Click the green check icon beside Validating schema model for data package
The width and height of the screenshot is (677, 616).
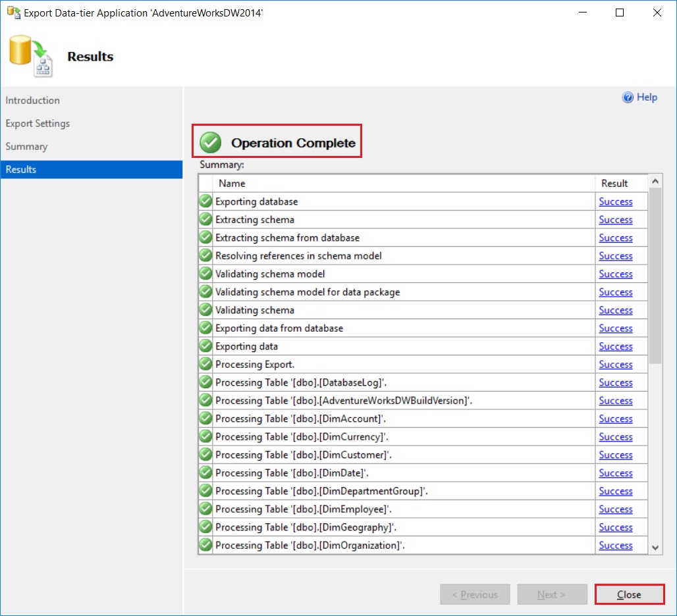206,292
